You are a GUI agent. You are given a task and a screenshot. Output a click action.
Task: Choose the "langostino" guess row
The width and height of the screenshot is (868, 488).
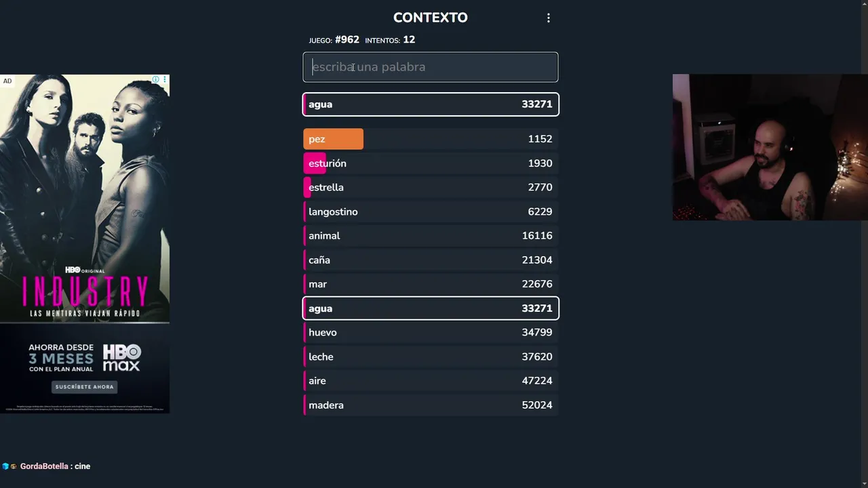(x=431, y=212)
